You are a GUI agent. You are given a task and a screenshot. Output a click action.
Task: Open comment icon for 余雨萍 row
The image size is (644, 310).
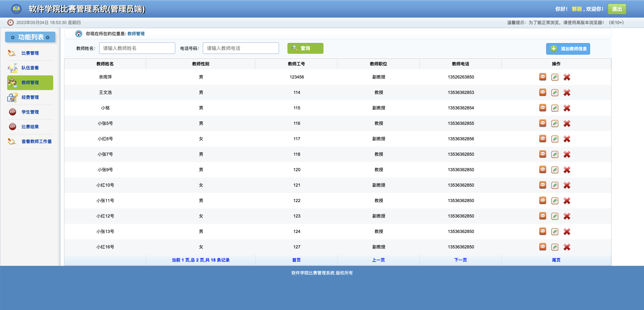click(x=542, y=77)
